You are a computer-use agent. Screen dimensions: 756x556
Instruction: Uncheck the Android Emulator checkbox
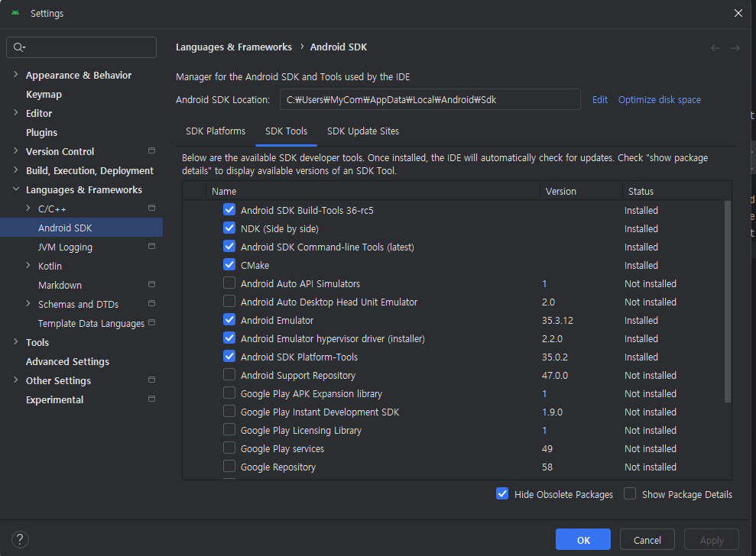point(229,319)
